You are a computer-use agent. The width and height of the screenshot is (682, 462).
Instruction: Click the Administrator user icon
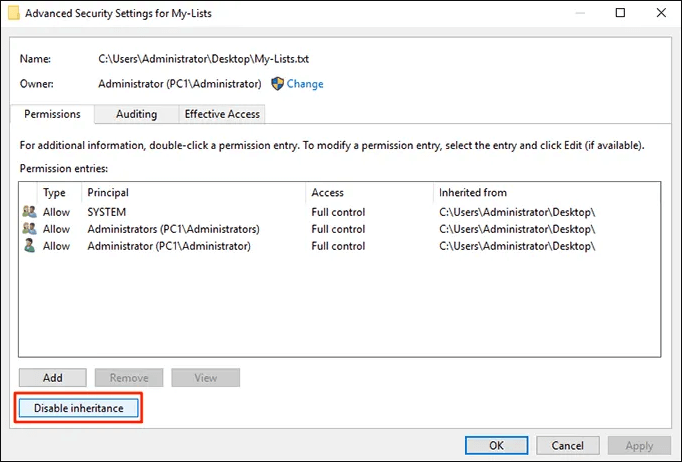[x=28, y=246]
